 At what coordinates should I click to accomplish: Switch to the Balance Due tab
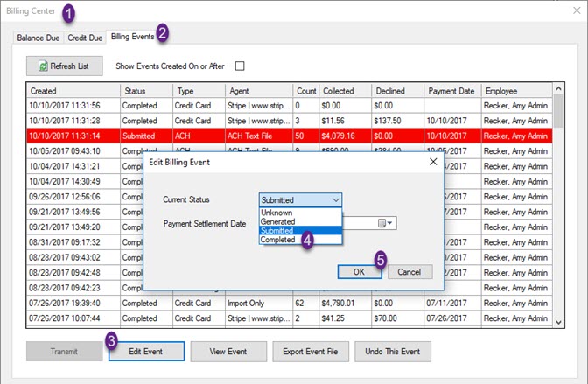(x=38, y=38)
